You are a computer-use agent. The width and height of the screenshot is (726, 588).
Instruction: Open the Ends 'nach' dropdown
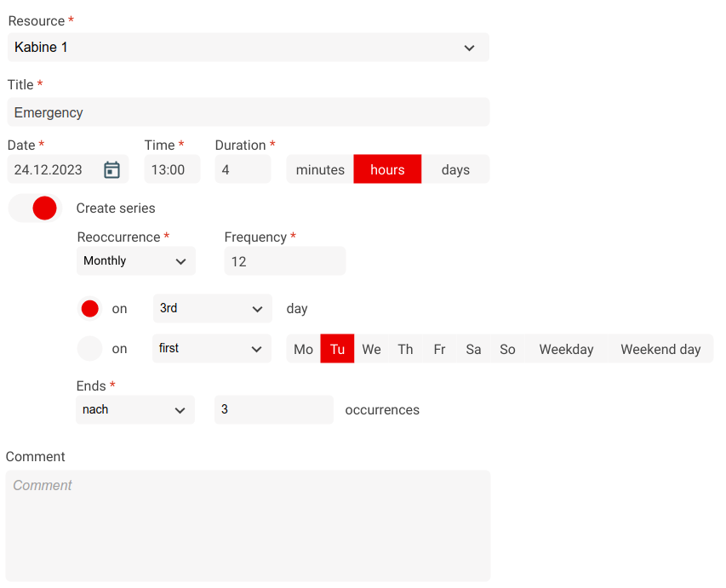pos(134,410)
